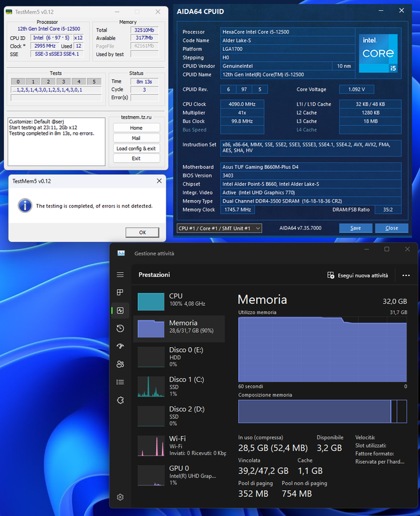Select Wi-Fi performance item
420x516 pixels.
179,446
